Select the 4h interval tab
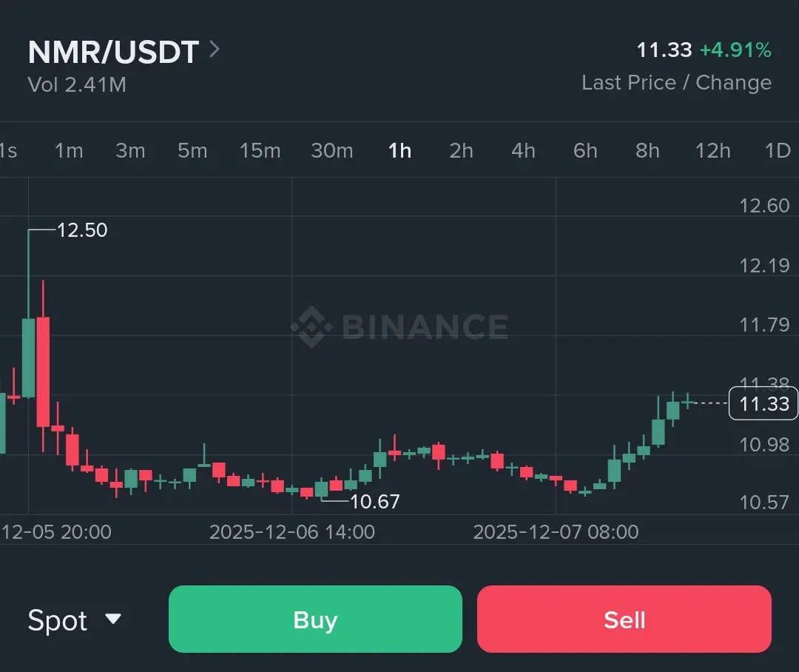 tap(523, 150)
